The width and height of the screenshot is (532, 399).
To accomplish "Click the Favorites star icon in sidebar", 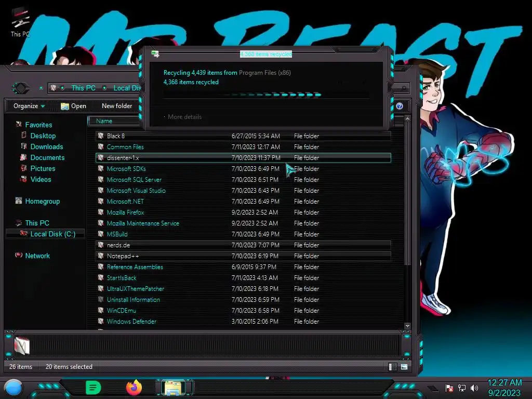I will [x=19, y=125].
